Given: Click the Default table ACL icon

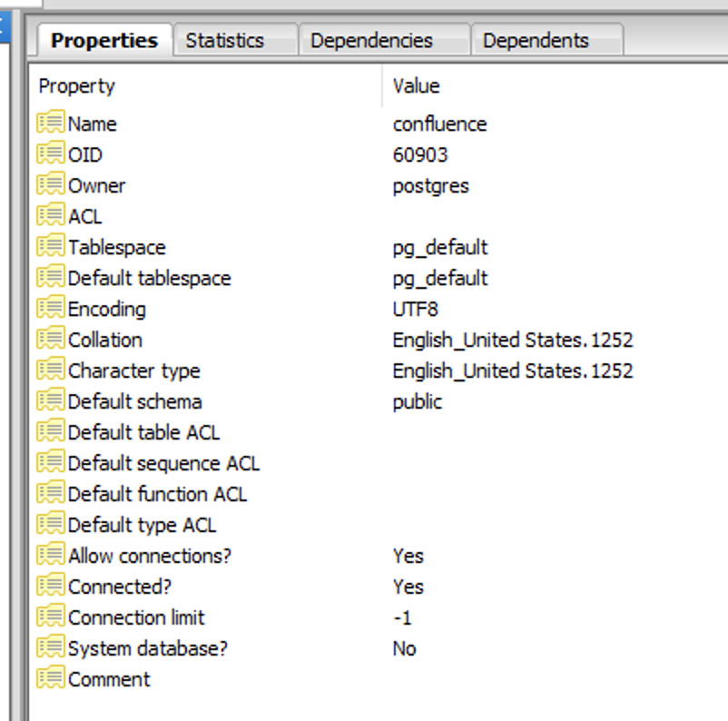Looking at the screenshot, I should coord(51,431).
